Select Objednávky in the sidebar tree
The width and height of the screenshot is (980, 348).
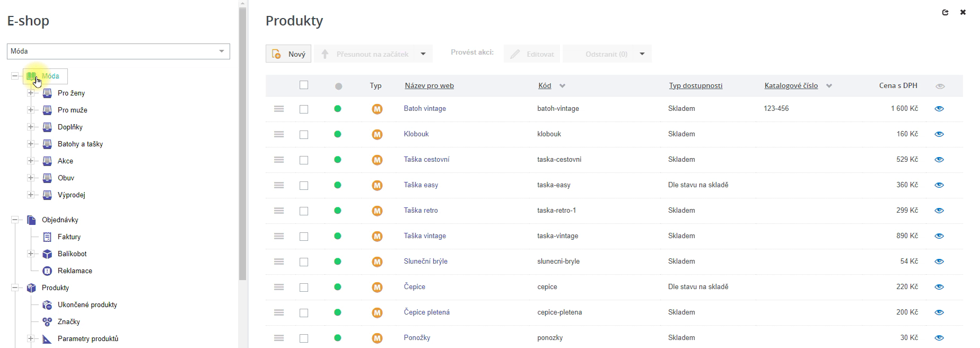60,220
